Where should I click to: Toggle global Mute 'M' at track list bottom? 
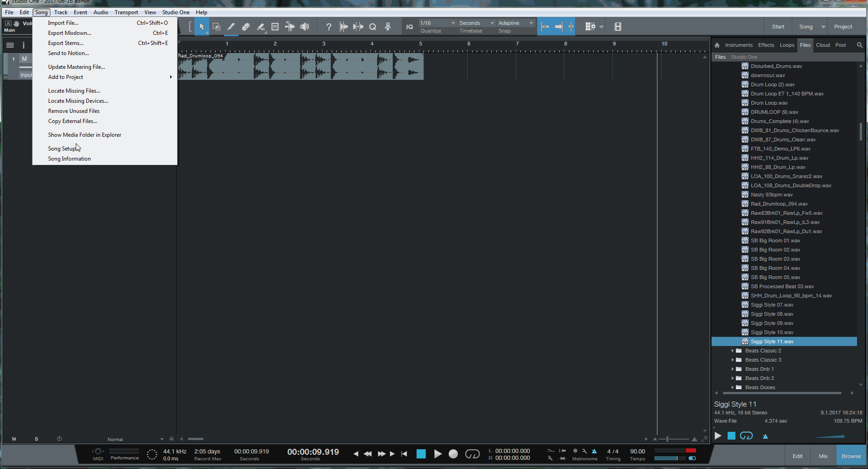14,439
